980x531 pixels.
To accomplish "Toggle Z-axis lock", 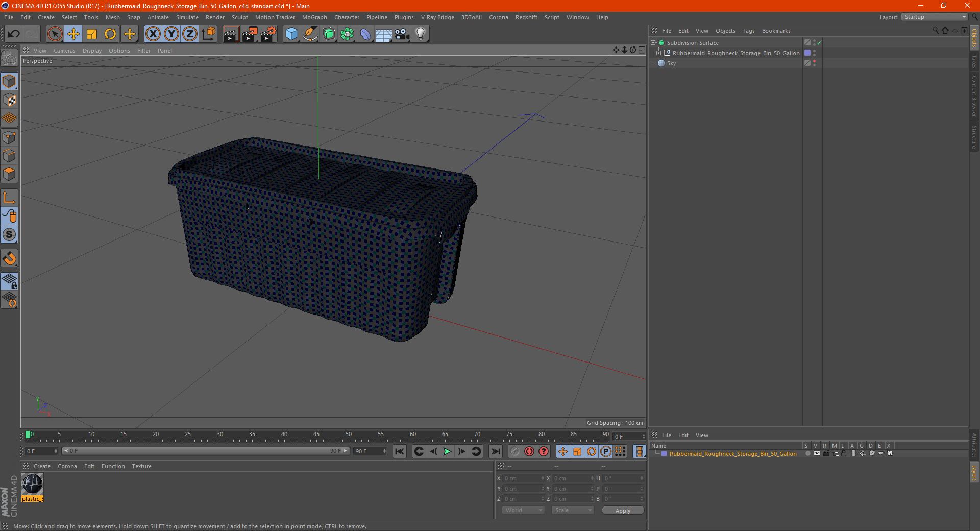I will pos(190,34).
